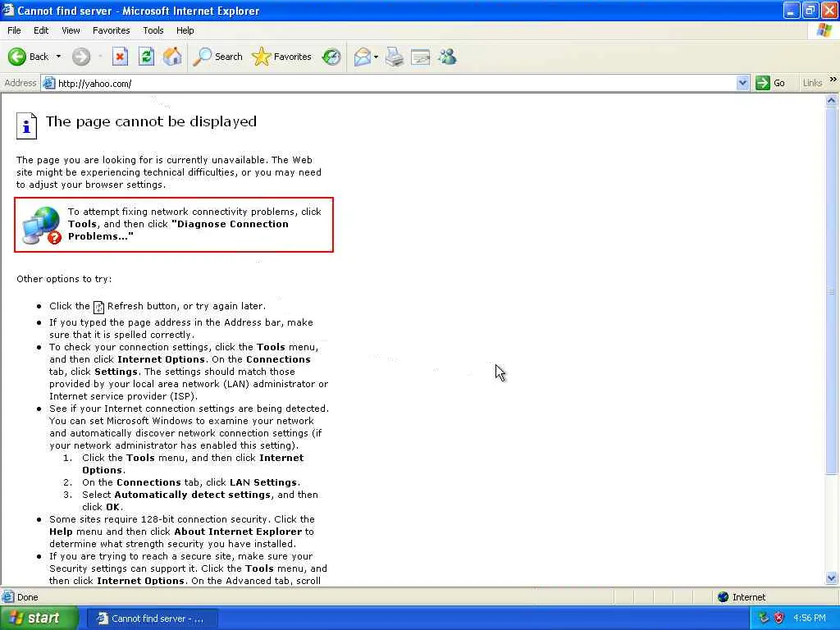Screen dimensions: 840x630
Task: Launch Messenger from the people icon
Action: pyautogui.click(x=447, y=57)
